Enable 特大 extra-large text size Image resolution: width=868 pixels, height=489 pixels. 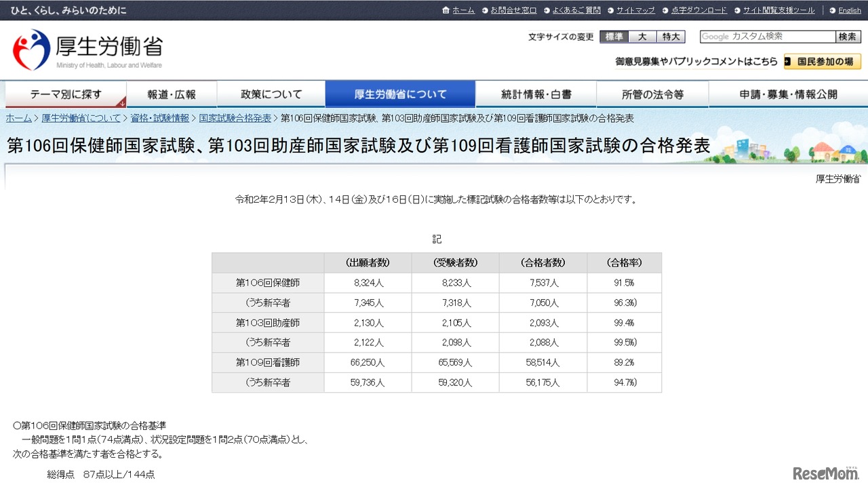tap(670, 37)
